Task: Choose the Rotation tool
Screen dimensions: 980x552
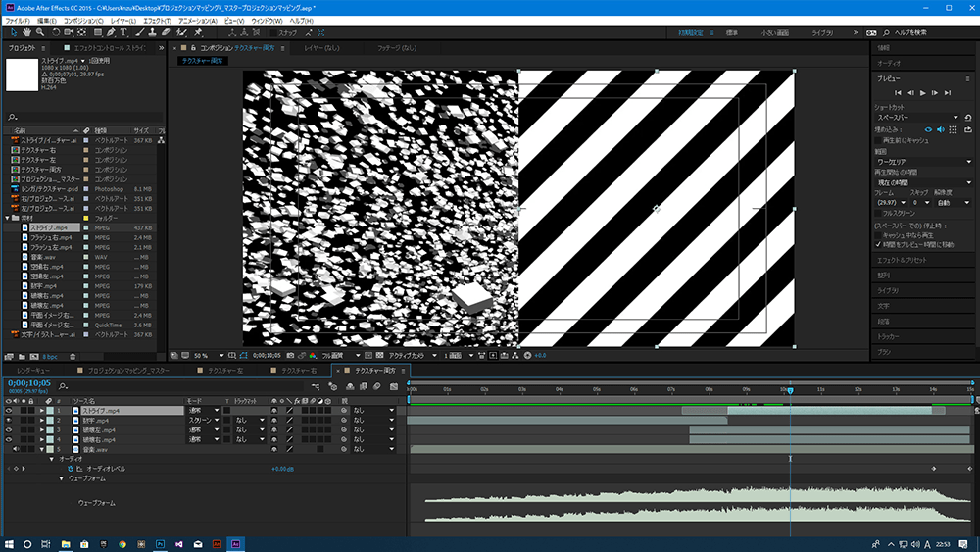Action: [56, 32]
